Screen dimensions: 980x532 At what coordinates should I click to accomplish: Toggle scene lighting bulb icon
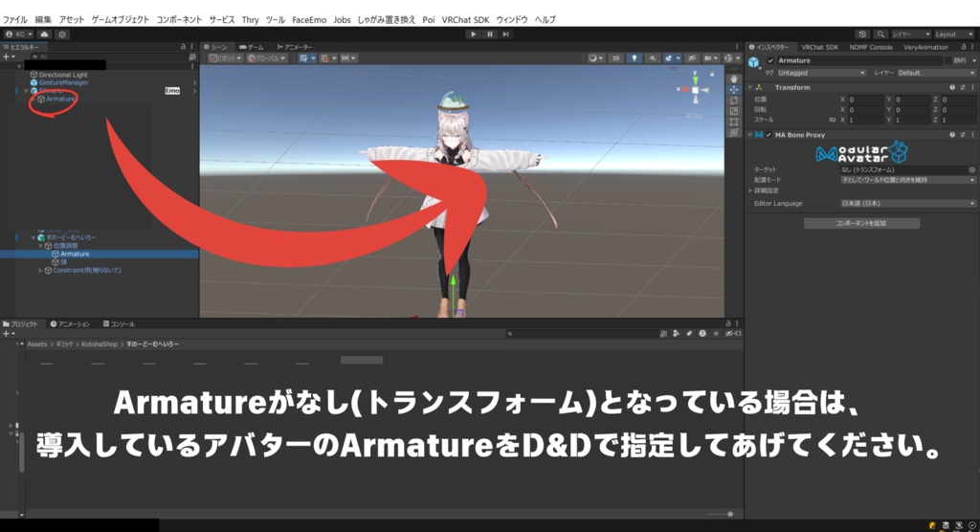635,58
